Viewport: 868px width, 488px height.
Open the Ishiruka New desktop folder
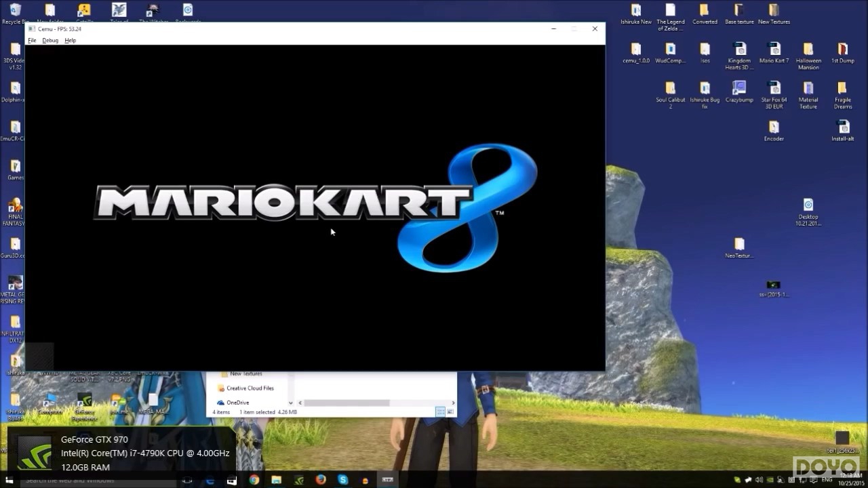[x=636, y=14]
